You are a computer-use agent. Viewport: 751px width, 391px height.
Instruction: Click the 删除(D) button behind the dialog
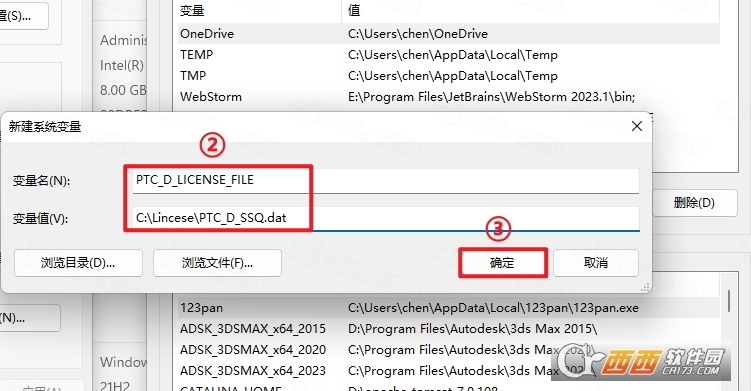pyautogui.click(x=694, y=203)
